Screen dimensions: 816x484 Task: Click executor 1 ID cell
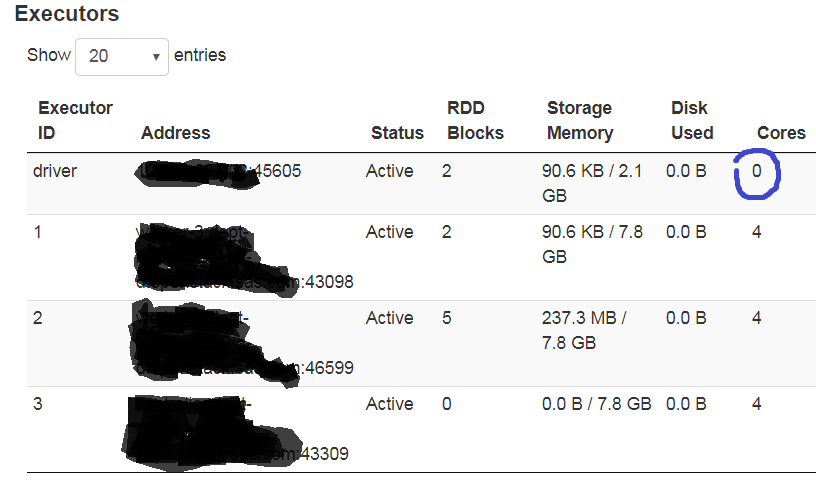38,232
